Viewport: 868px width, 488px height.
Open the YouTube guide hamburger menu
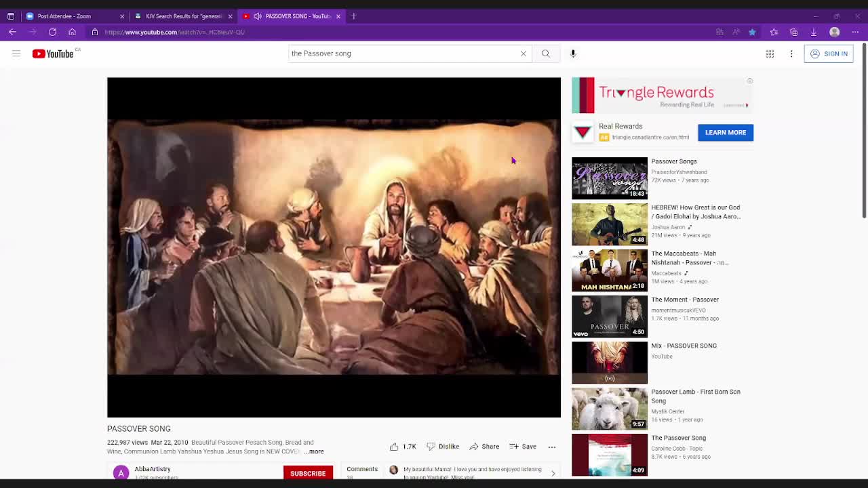click(16, 54)
